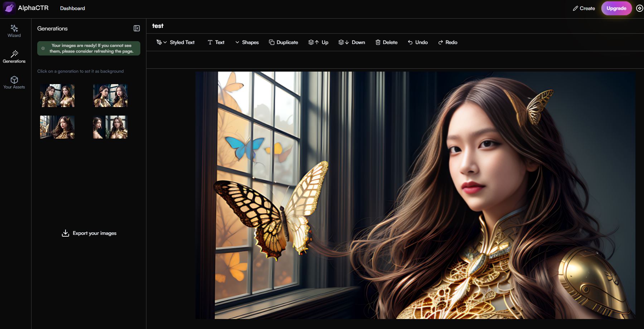
Task: Go to the Dashboard
Action: point(72,8)
